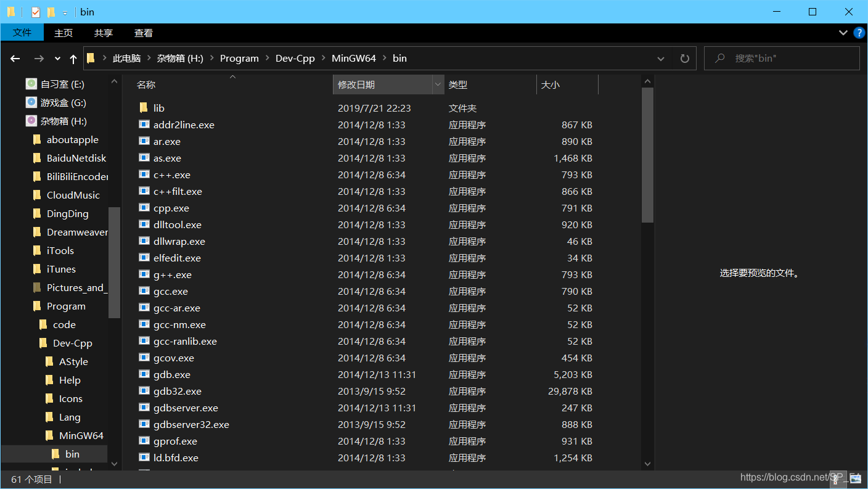Sort by the 大小 column header
Screen dimensions: 868x489
pyautogui.click(x=567, y=84)
